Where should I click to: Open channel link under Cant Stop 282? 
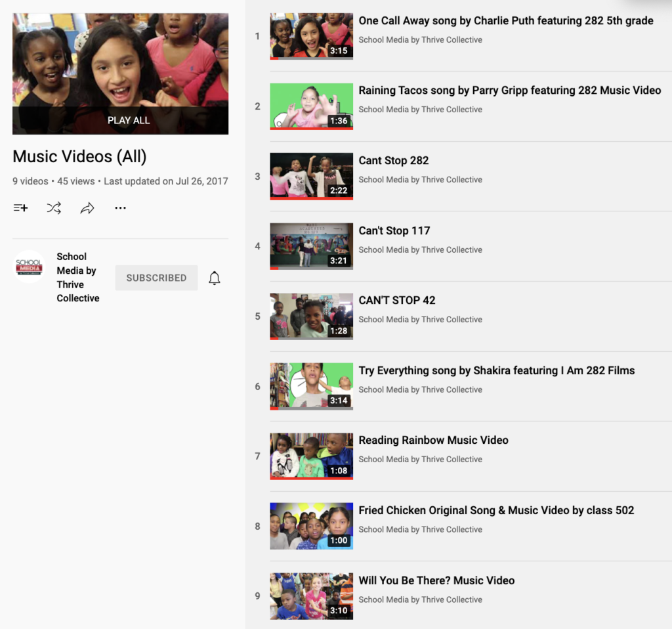[x=421, y=180]
